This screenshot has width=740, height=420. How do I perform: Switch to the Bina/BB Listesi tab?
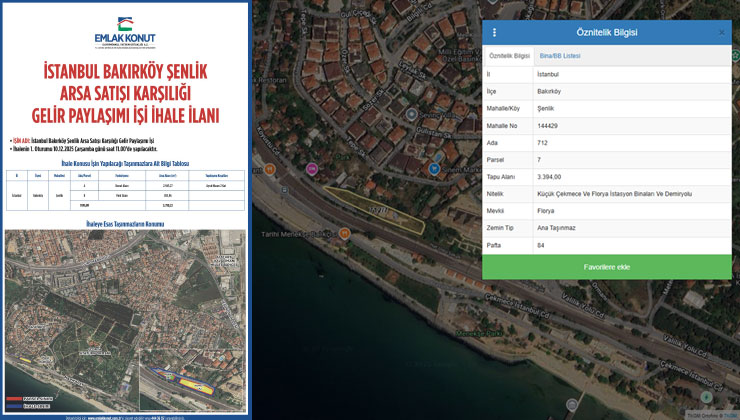tap(560, 56)
